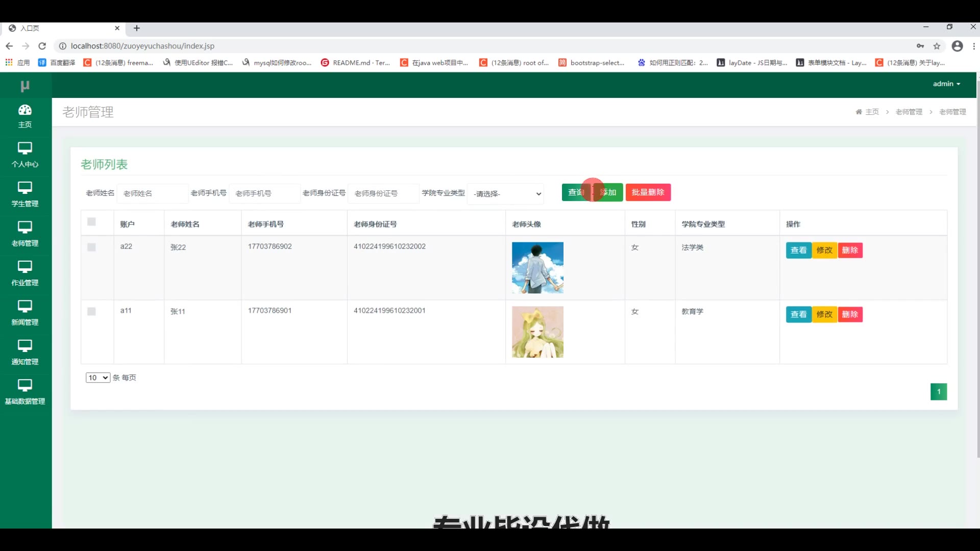Open the rows-per-page dropdown showing 10
Screen dimensions: 980x551
[97, 378]
